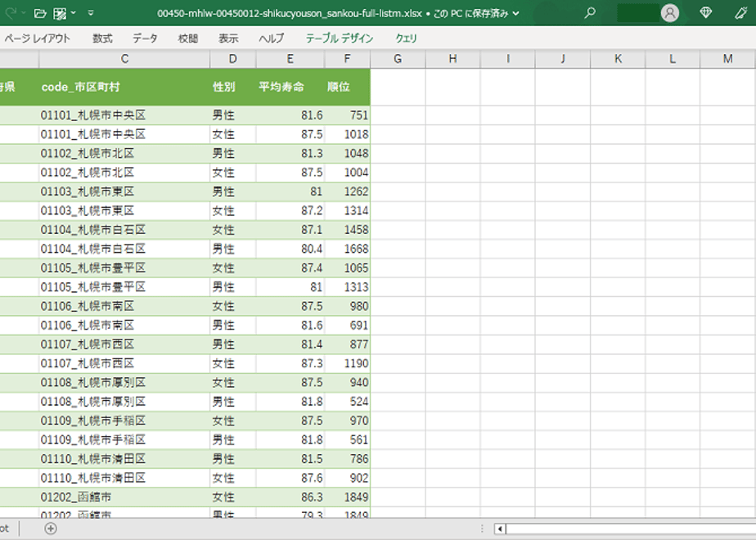The image size is (756, 540).
Task: Open the ヘルプ ribbon tab
Action: pos(272,38)
